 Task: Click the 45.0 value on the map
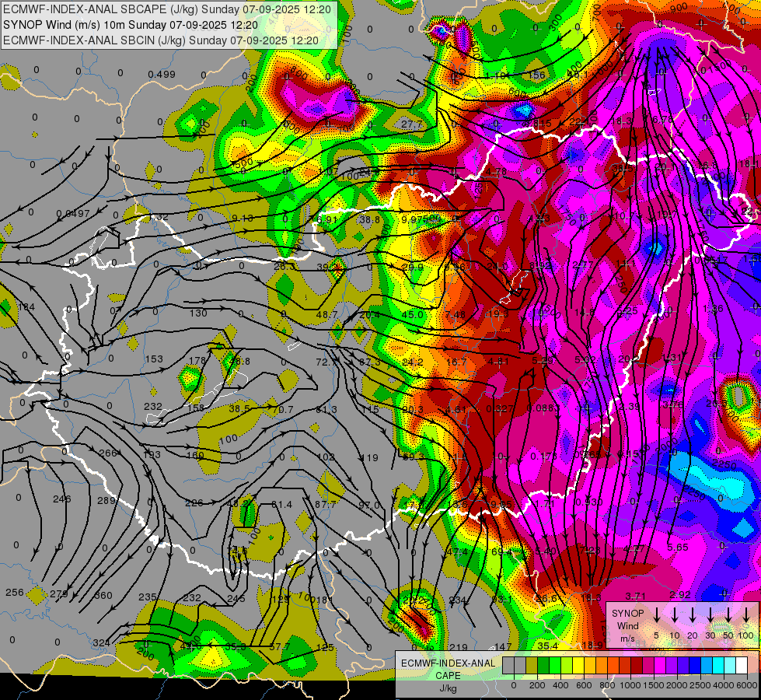413,315
